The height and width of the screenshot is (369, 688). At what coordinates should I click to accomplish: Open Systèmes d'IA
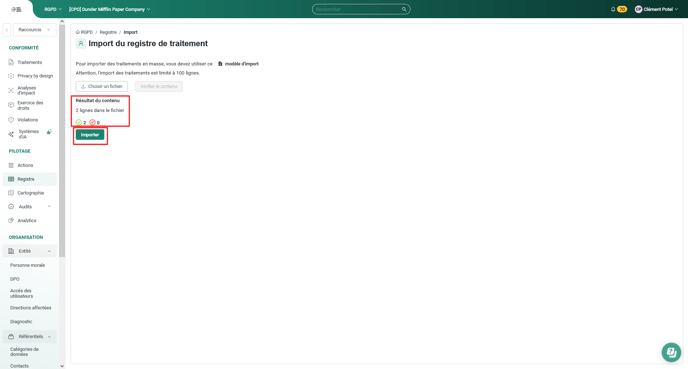pyautogui.click(x=29, y=134)
